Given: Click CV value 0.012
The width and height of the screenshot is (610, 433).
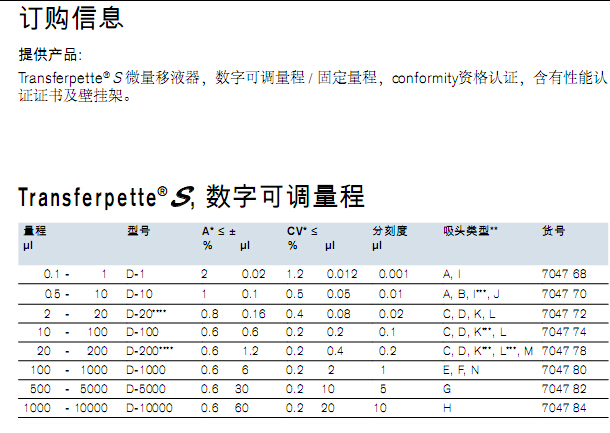Looking at the screenshot, I should pyautogui.click(x=342, y=274).
